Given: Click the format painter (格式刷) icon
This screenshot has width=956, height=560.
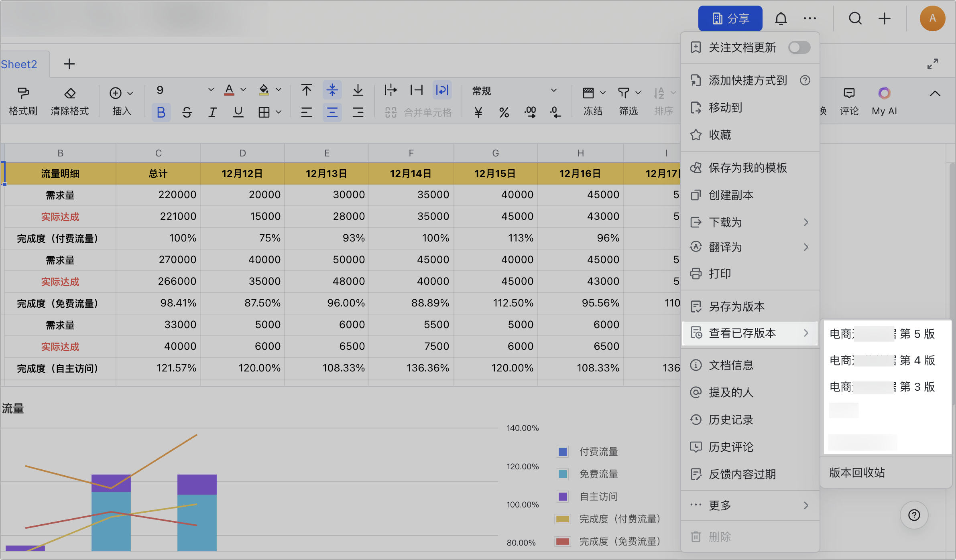Looking at the screenshot, I should [23, 93].
